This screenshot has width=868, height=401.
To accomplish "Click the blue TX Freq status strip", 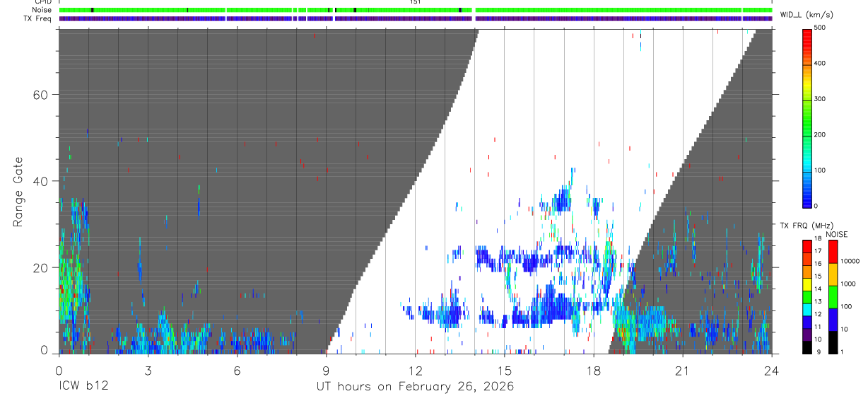I will coord(416,18).
